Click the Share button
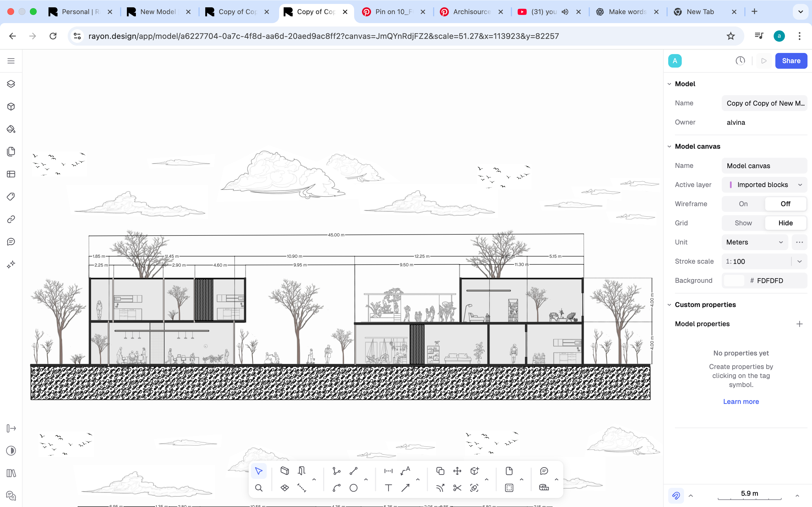Viewport: 812px width, 507px height. coord(791,61)
